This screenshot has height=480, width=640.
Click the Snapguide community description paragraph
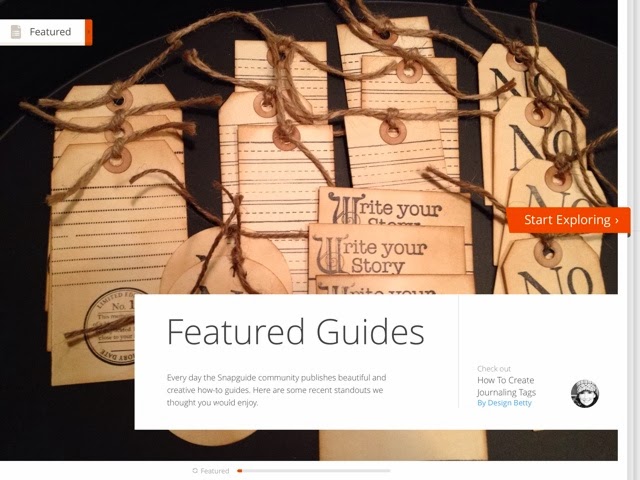(x=276, y=390)
